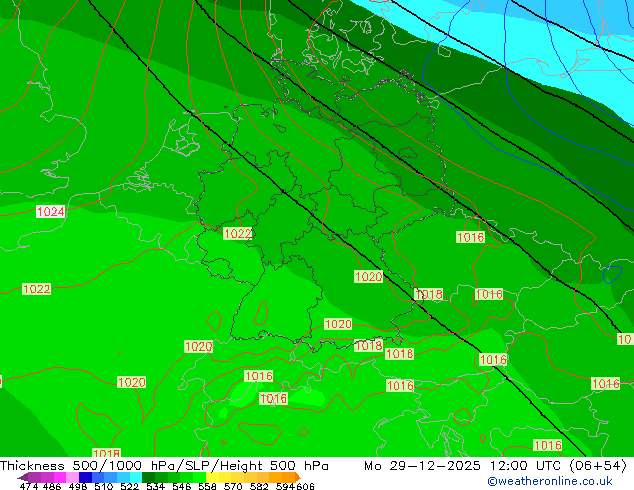Select the dark purple legend swatch above 474
Viewport: 634px width, 490px height.
pos(34,477)
